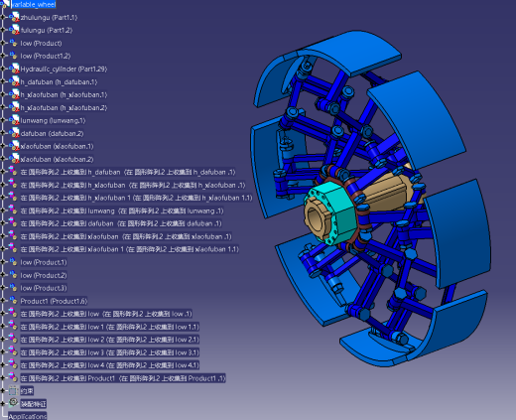This screenshot has height=420, width=516.
Task: Click the pattern icon for lunwang array
Action: pyautogui.click(x=13, y=210)
